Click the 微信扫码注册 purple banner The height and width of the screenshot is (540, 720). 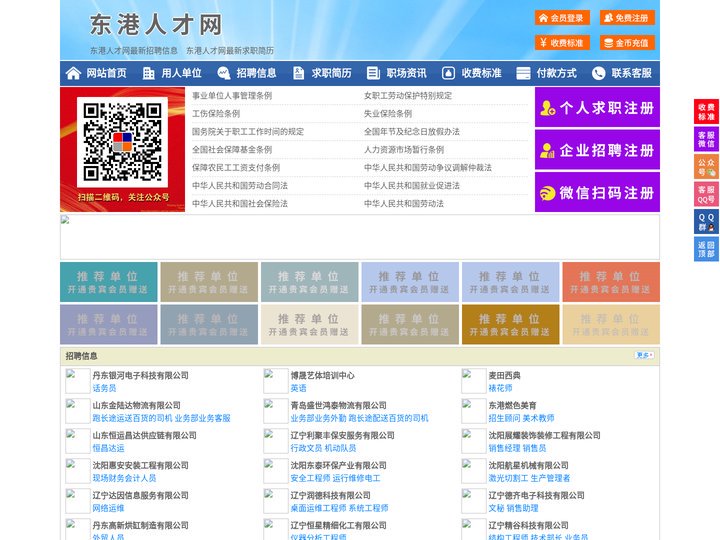597,192
